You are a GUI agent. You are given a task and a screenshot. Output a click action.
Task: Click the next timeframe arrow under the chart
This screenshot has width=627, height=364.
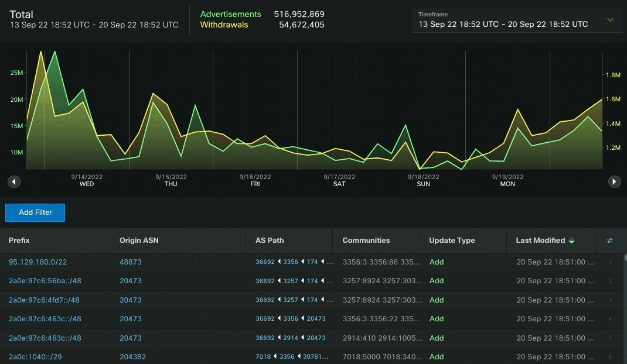614,182
